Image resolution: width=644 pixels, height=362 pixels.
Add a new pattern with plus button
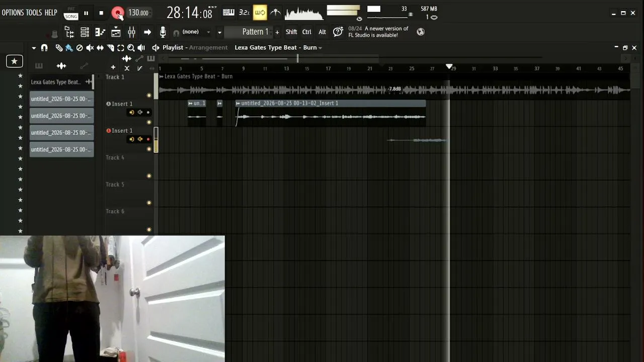277,32
